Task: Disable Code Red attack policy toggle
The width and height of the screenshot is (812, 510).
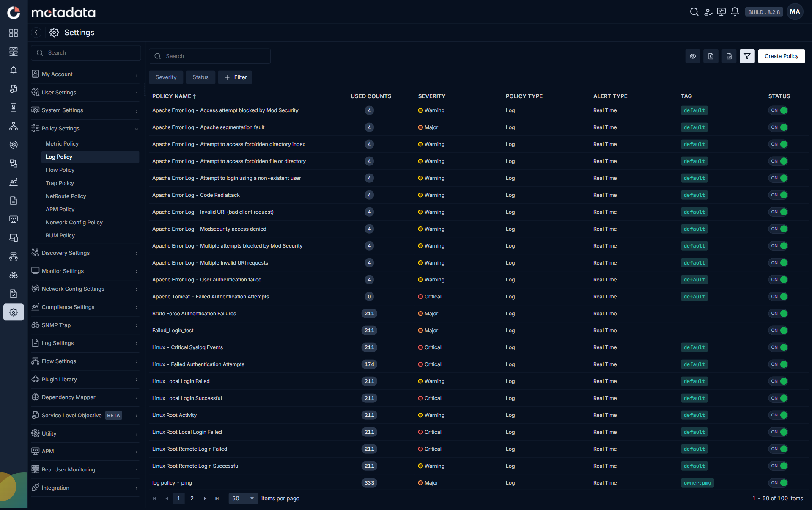Action: (778, 195)
